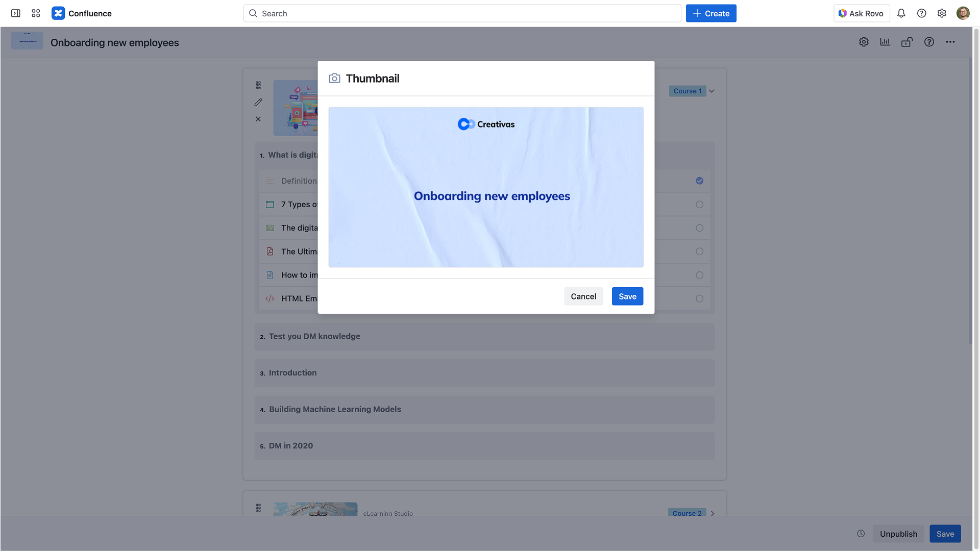
Task: Click the version history clock icon
Action: click(861, 534)
